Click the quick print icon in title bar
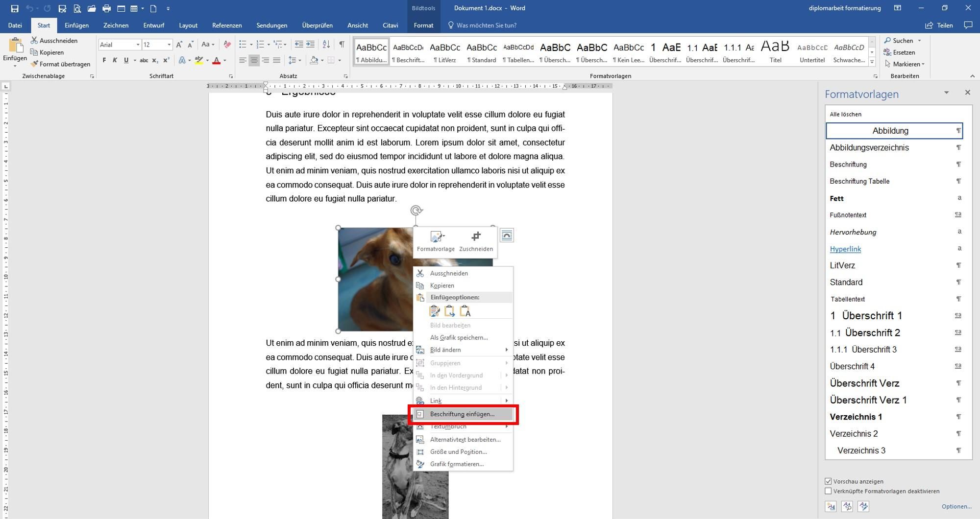 (x=106, y=8)
